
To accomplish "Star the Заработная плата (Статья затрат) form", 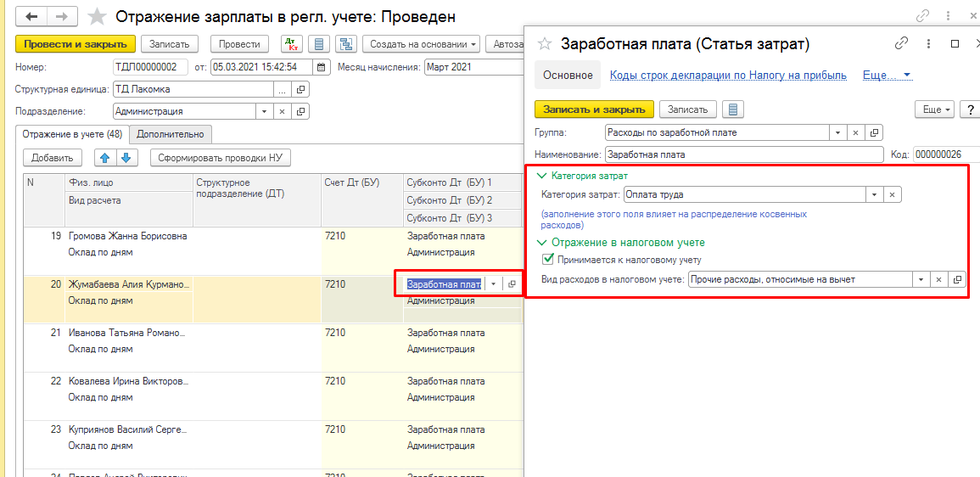I will point(545,44).
